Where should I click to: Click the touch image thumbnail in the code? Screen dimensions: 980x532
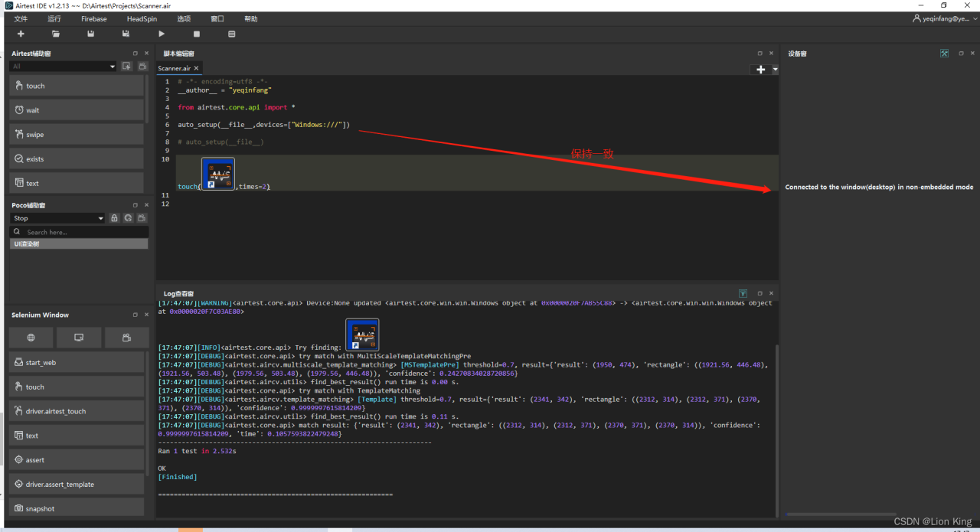pos(218,174)
